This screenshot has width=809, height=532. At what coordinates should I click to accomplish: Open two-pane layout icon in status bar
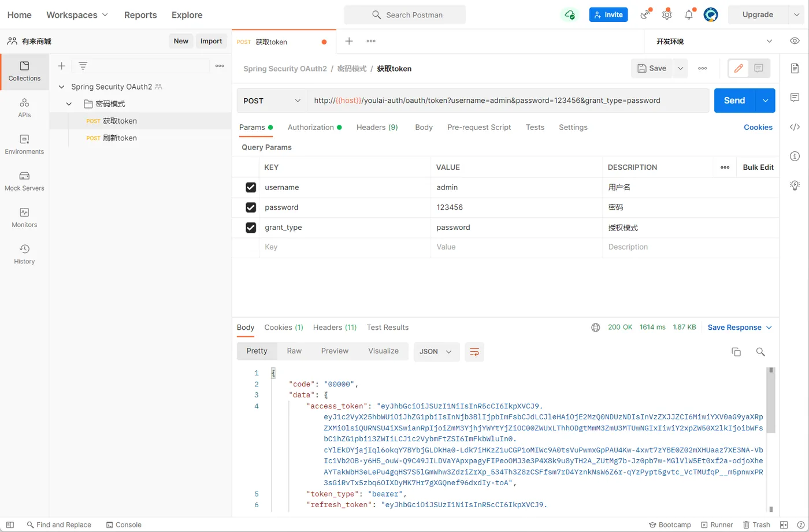pos(784,524)
